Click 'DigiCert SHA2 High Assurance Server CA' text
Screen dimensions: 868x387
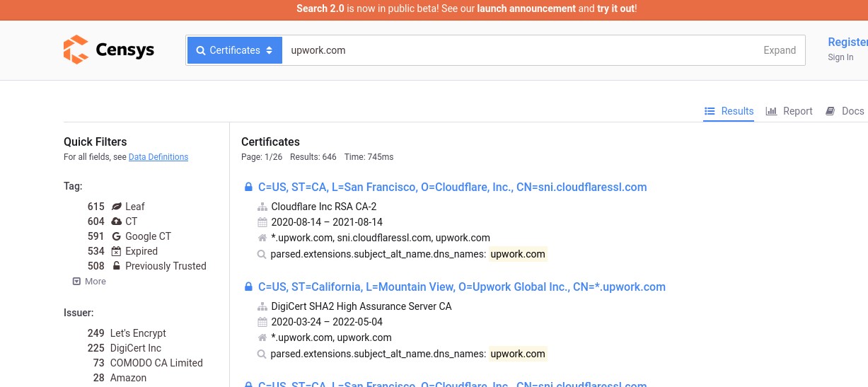[x=361, y=306]
